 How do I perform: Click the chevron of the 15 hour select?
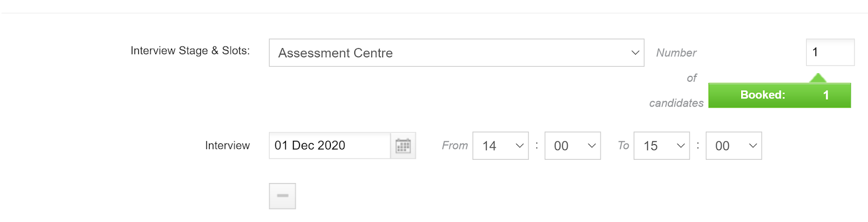[x=680, y=146]
